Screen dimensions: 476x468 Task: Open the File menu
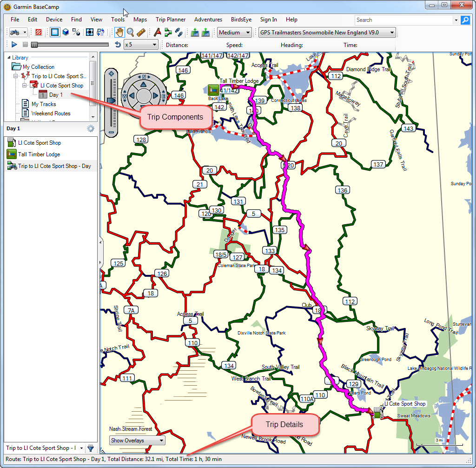pyautogui.click(x=15, y=20)
